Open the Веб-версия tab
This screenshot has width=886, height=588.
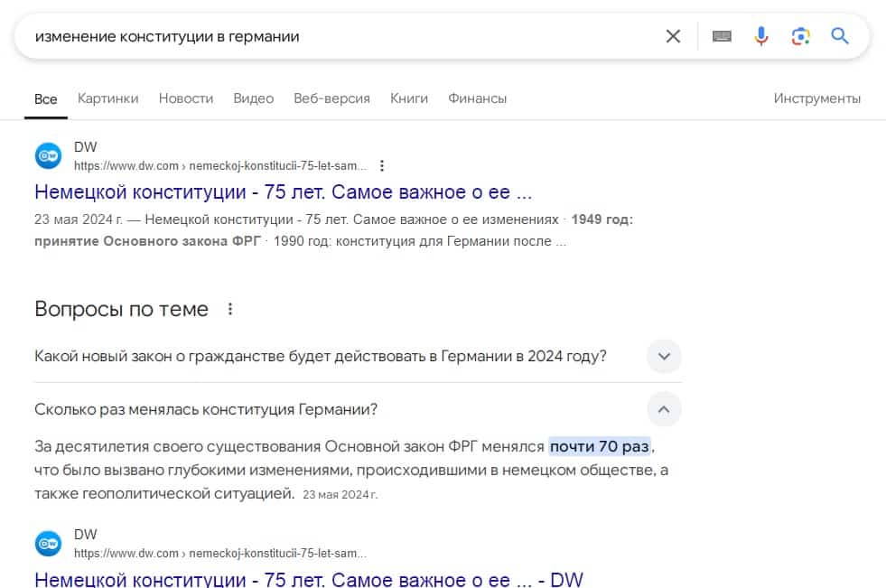click(331, 98)
